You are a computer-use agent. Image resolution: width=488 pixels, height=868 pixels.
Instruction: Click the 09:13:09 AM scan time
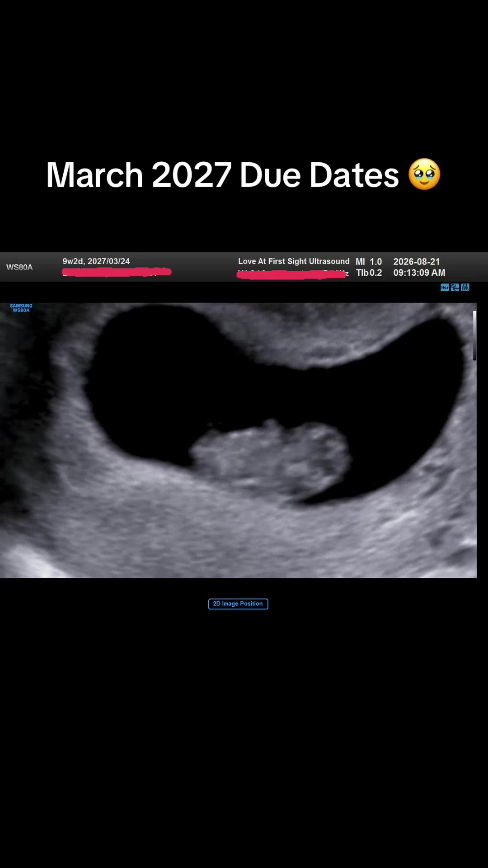[x=419, y=273]
